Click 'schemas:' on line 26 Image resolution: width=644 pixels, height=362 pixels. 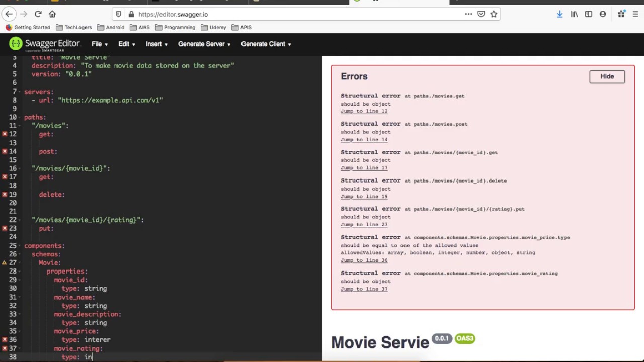click(x=46, y=254)
